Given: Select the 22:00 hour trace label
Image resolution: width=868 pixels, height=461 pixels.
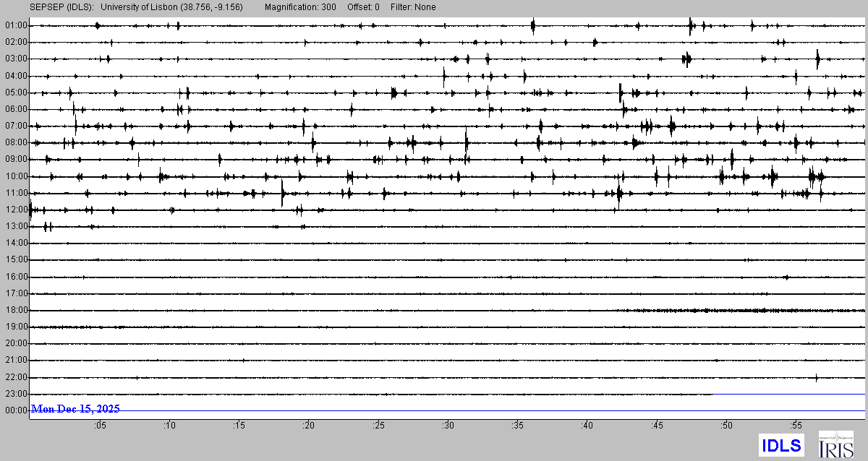Looking at the screenshot, I should 15,377.
